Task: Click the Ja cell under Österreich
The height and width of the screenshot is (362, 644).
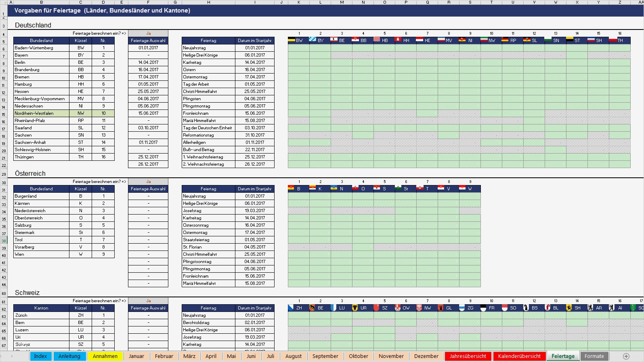Action: pyautogui.click(x=148, y=181)
